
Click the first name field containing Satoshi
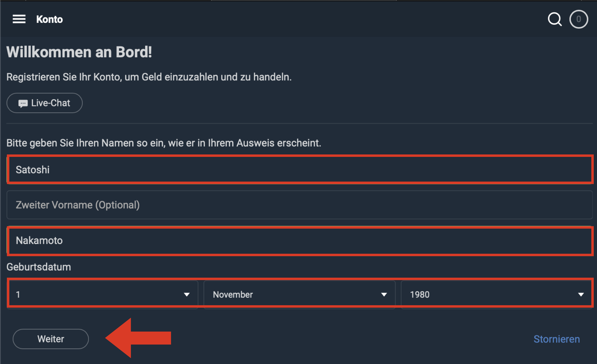(298, 169)
